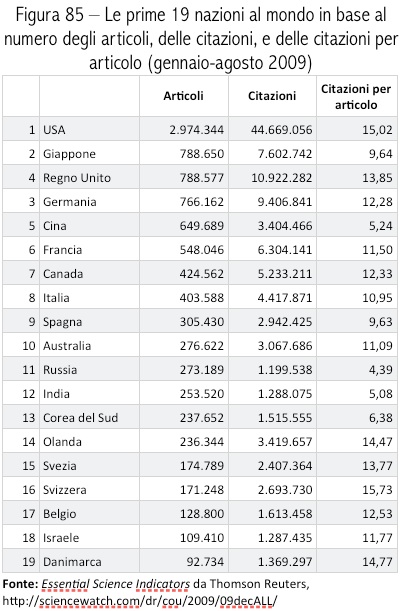Select the Danimarca row label
400x611 pixels.
coord(72,562)
